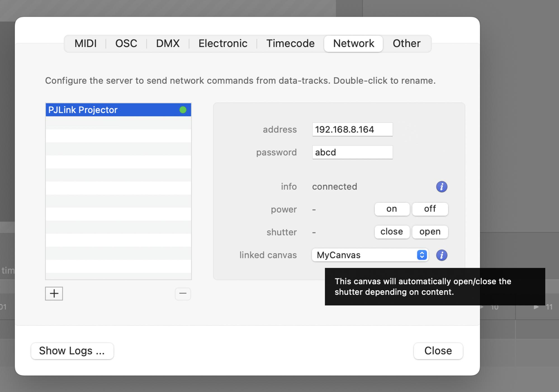This screenshot has height=392, width=559.
Task: Remove selected device with minus button
Action: point(183,294)
